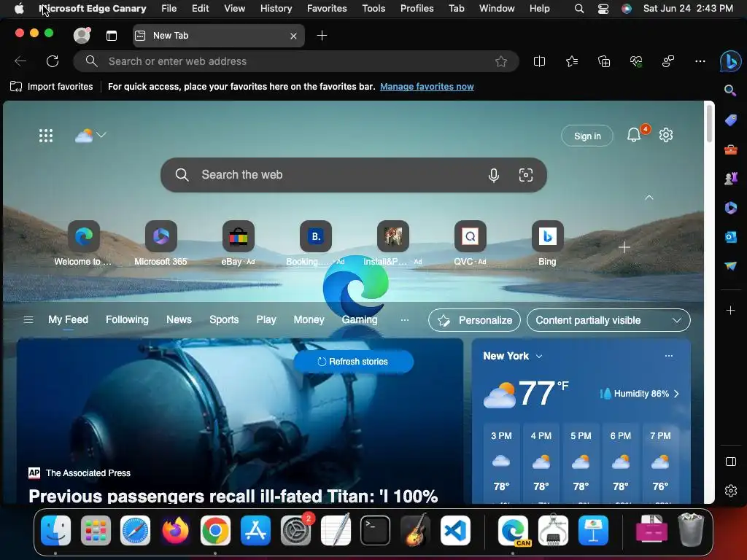Add a new quick link site
747x560 pixels.
pyautogui.click(x=624, y=248)
